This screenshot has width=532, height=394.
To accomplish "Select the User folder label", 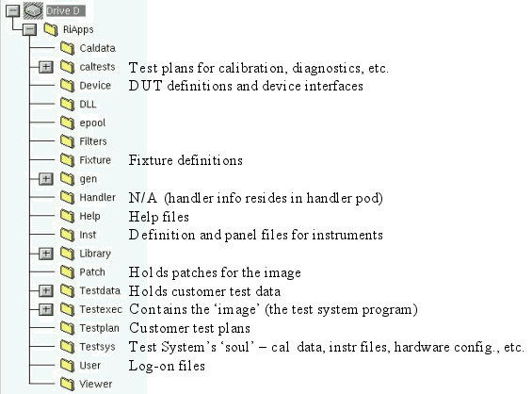I will (x=89, y=366).
